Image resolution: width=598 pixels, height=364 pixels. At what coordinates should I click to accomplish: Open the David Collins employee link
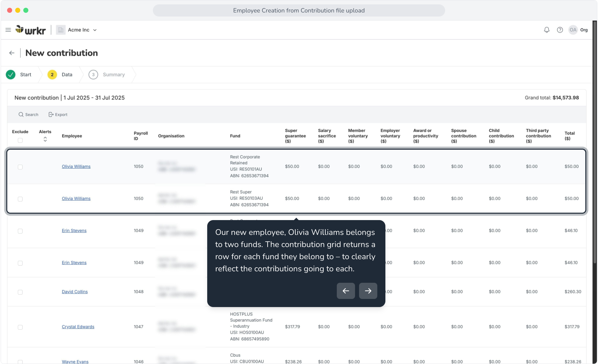(x=75, y=292)
